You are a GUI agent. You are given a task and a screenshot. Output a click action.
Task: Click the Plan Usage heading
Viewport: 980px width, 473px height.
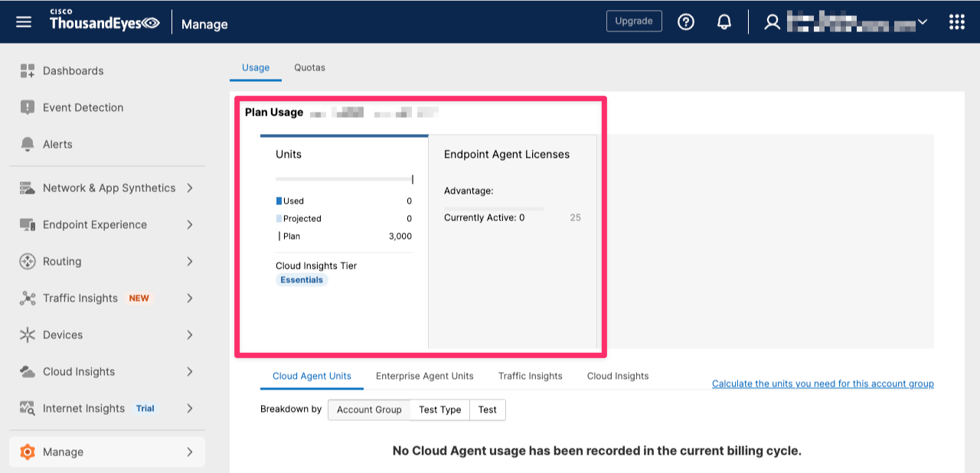click(274, 113)
